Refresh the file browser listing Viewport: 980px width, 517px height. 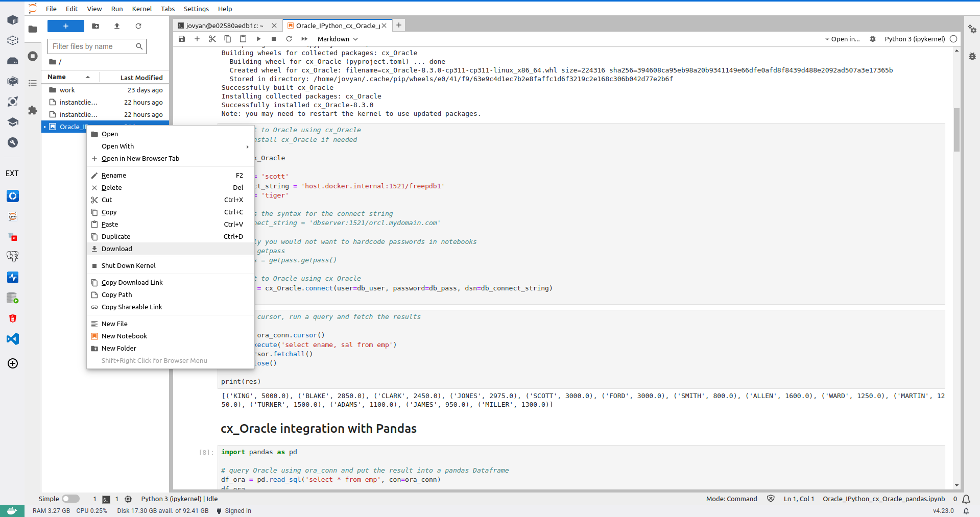point(137,26)
